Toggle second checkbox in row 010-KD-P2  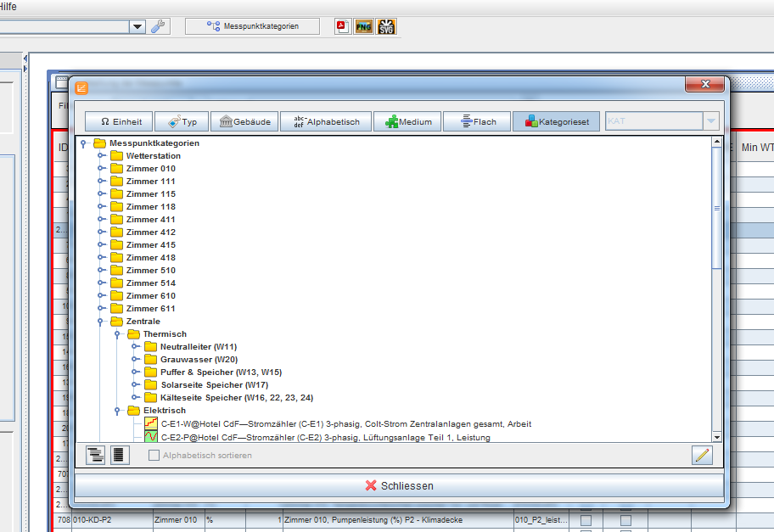[626, 520]
